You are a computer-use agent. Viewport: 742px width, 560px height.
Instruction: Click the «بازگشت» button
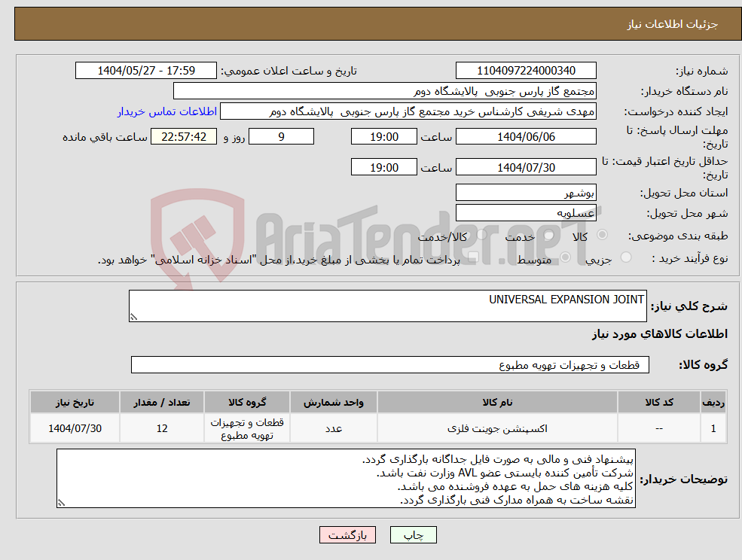pos(347,535)
